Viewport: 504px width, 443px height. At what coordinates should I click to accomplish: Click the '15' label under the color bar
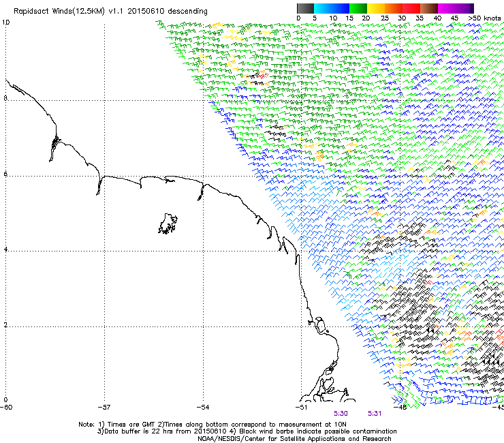349,18
